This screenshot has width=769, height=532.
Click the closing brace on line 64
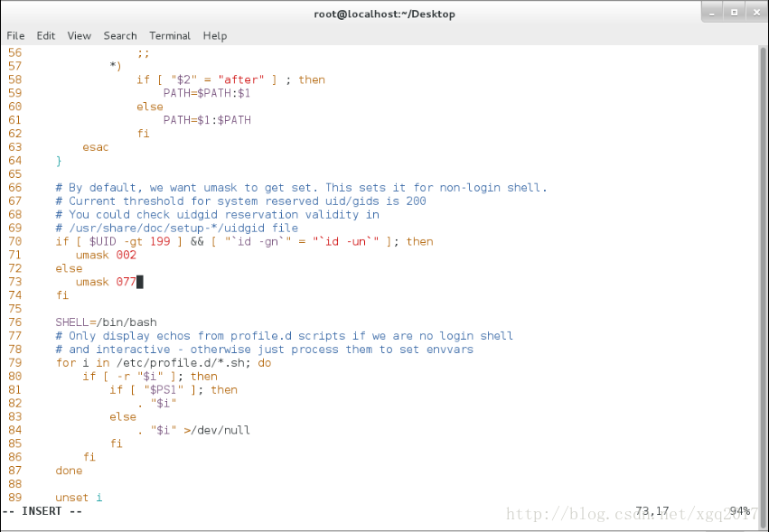59,161
